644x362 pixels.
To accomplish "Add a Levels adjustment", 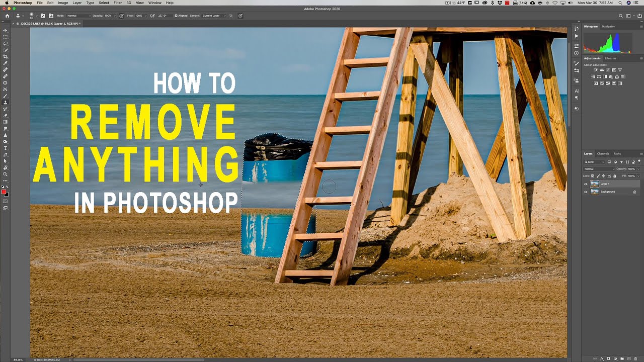I will tap(602, 70).
